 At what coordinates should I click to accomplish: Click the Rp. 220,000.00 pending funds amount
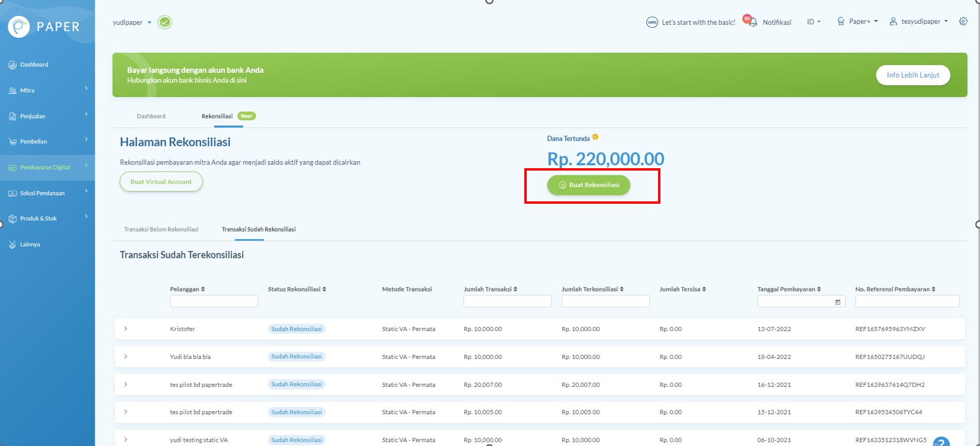[x=605, y=159]
